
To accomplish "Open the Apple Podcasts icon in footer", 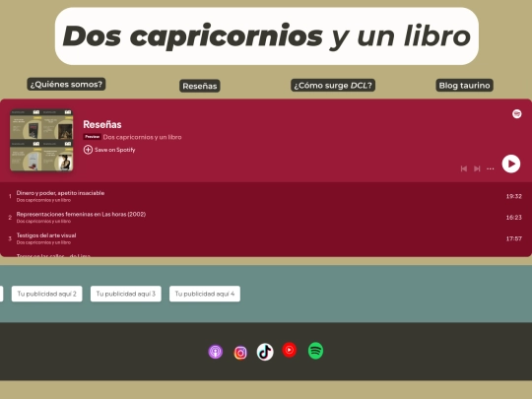I will pyautogui.click(x=216, y=352).
